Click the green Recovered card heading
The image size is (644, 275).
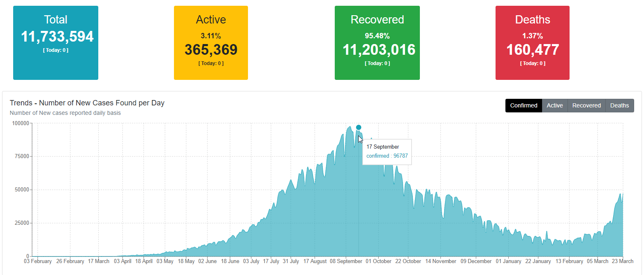pyautogui.click(x=377, y=19)
